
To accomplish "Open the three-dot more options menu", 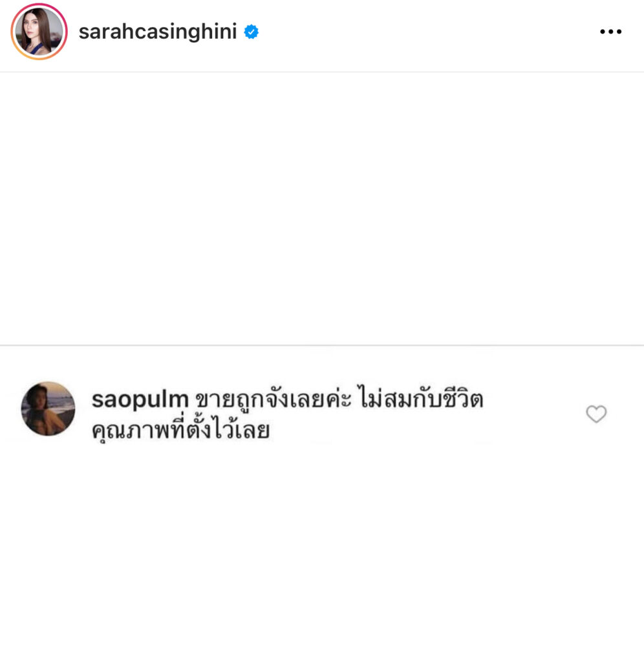I will (x=610, y=32).
